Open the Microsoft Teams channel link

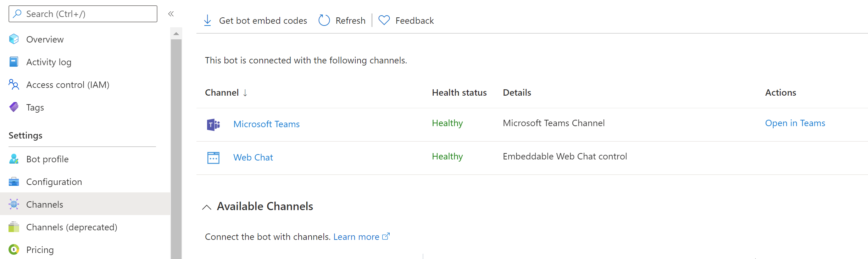266,124
